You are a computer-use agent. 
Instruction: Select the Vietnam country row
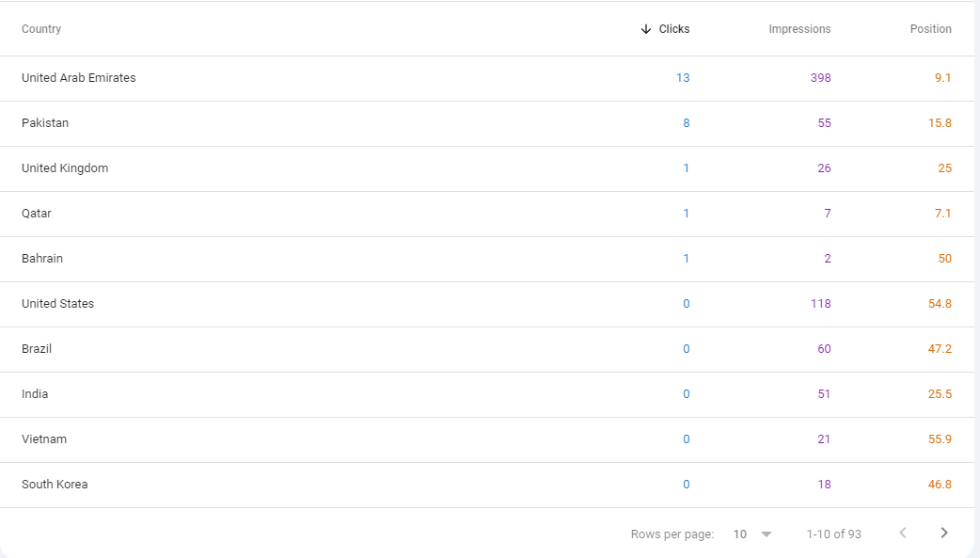point(44,439)
